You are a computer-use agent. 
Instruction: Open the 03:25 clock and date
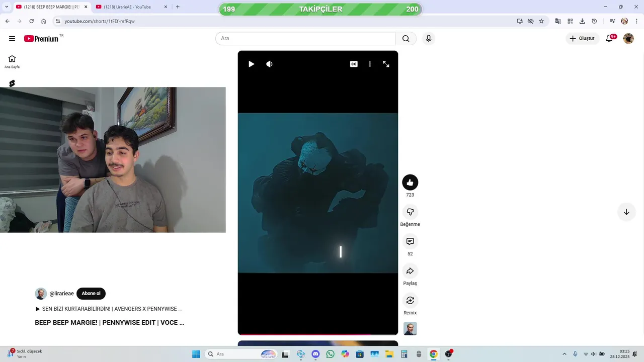point(620,354)
